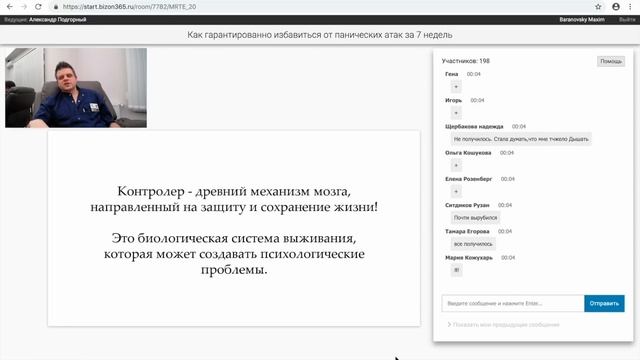Click the padlock site security icon
This screenshot has width=640, height=360.
click(x=56, y=7)
